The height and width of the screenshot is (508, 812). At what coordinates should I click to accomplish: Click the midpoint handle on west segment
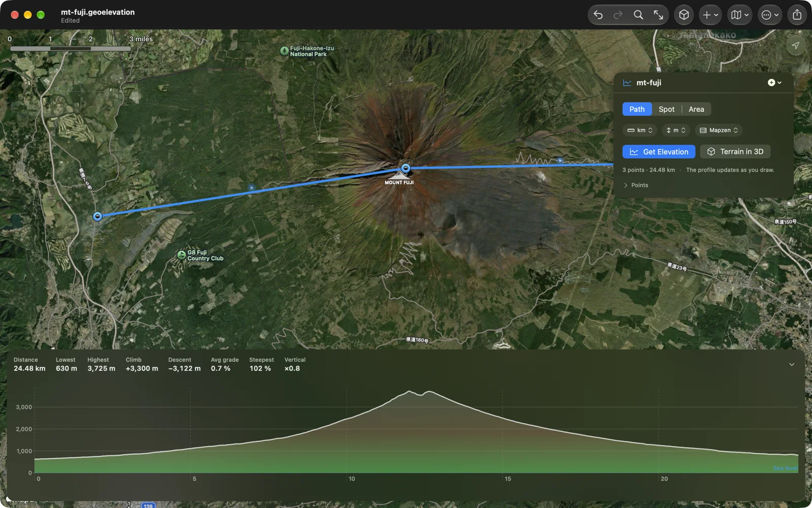click(x=252, y=187)
